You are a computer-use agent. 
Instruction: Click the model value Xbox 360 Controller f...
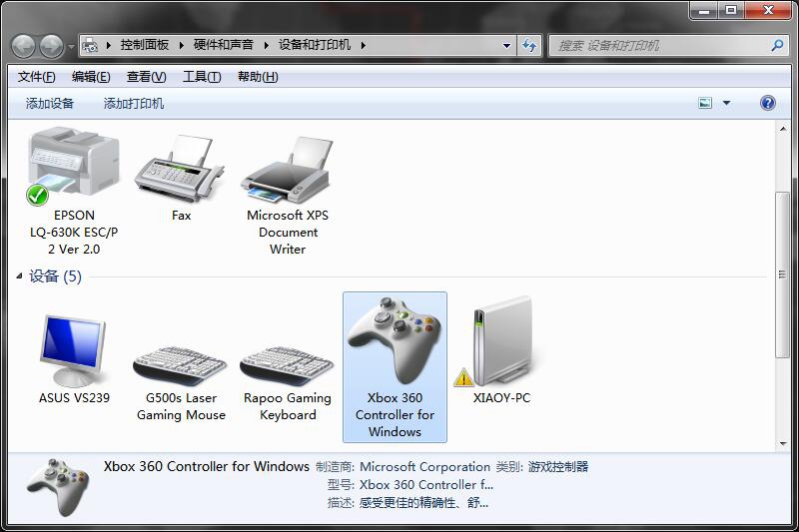click(426, 485)
